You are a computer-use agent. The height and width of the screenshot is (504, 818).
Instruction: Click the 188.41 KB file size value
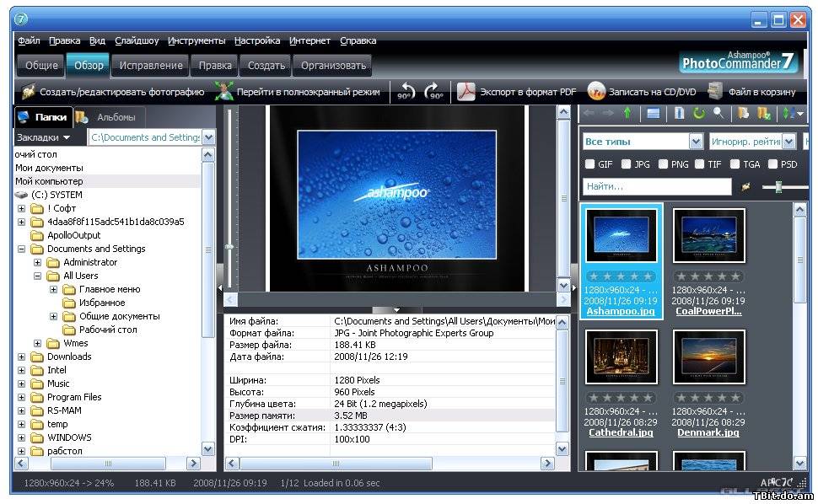click(355, 345)
